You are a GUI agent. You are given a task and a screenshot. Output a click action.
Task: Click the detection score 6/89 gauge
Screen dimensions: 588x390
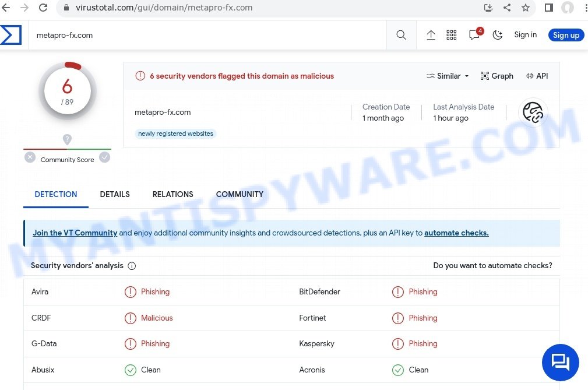pos(68,91)
